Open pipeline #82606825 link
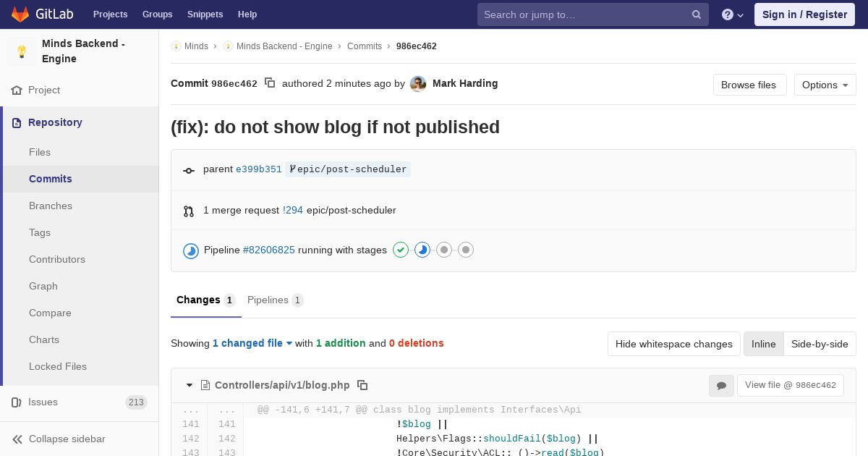 click(x=269, y=250)
